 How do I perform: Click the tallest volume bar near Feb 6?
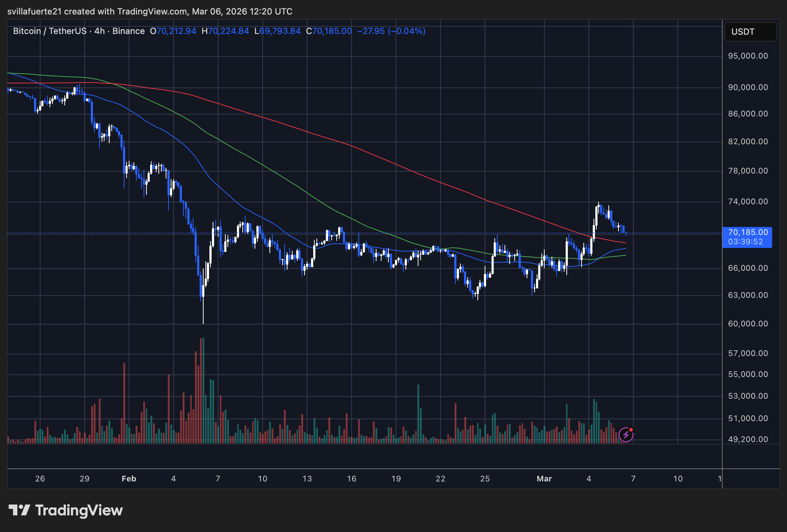coord(203,390)
